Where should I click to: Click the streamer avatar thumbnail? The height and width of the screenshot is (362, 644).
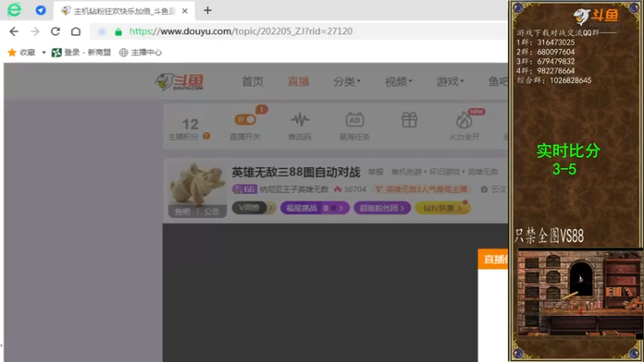pos(197,184)
